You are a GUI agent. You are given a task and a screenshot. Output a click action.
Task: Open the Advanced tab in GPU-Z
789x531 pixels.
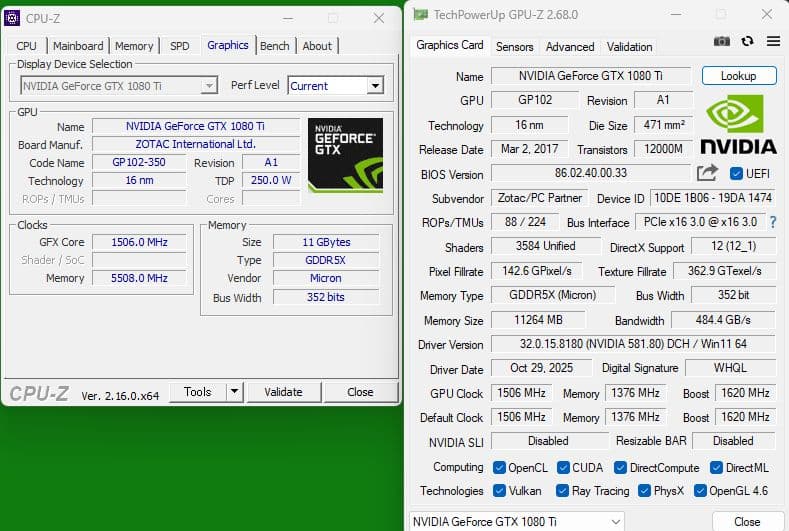(x=570, y=47)
